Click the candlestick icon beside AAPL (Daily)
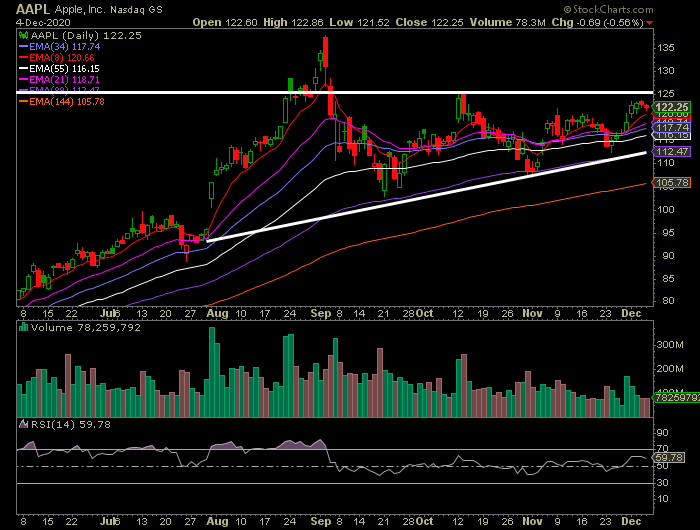The image size is (700, 530). point(23,35)
